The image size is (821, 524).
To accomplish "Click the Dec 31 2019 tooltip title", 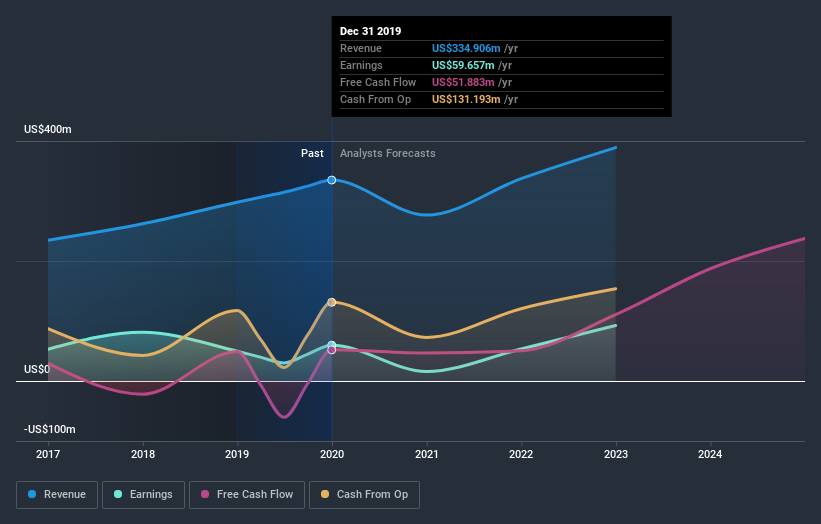I will click(371, 31).
